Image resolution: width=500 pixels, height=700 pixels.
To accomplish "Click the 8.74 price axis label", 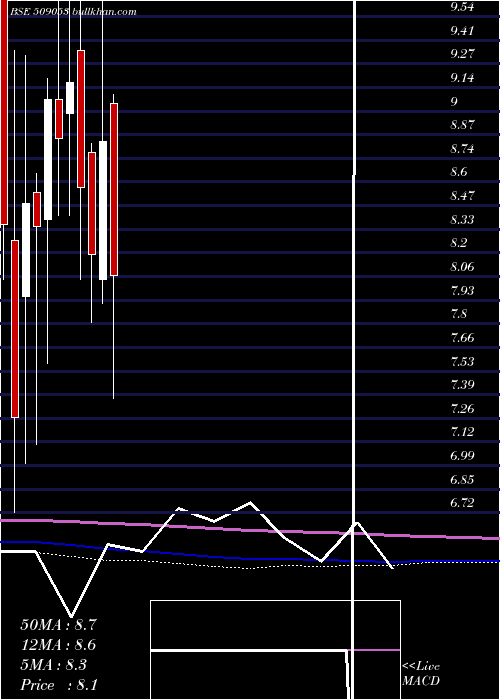I will (462, 149).
